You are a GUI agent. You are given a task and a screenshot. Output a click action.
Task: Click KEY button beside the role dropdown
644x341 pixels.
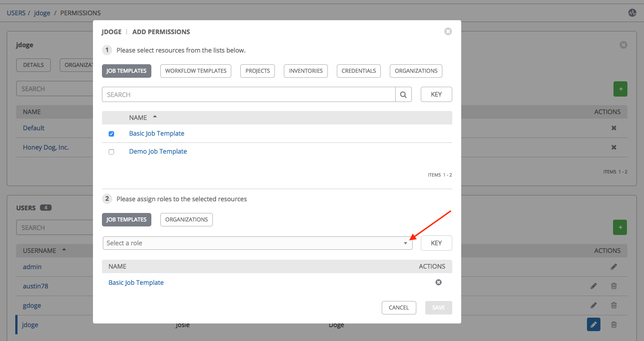click(437, 243)
